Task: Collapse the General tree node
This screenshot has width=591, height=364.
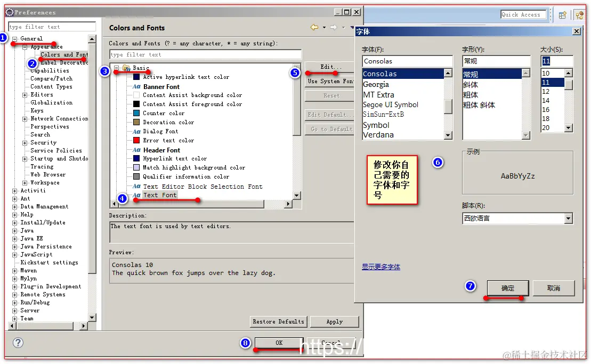Action: (x=15, y=38)
